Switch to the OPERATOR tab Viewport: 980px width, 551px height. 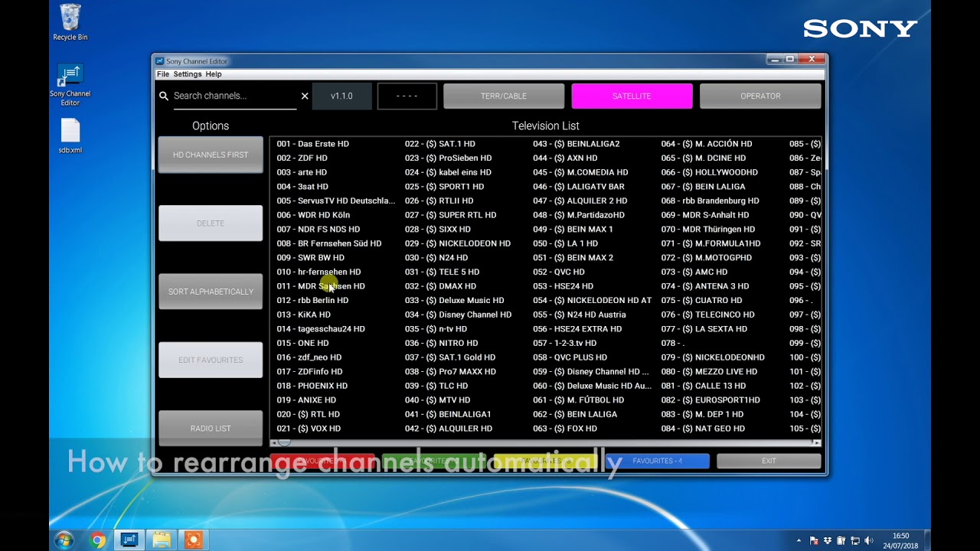(760, 96)
